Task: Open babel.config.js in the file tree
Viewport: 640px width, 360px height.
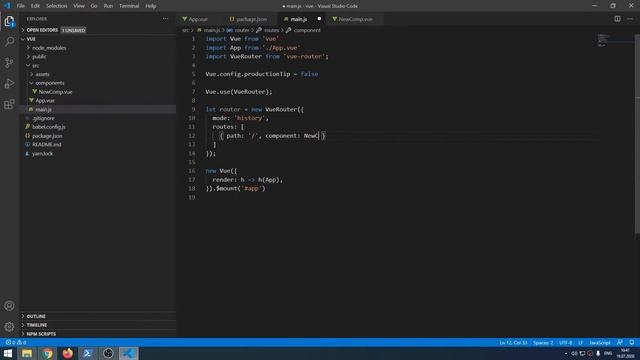Action: [x=49, y=127]
